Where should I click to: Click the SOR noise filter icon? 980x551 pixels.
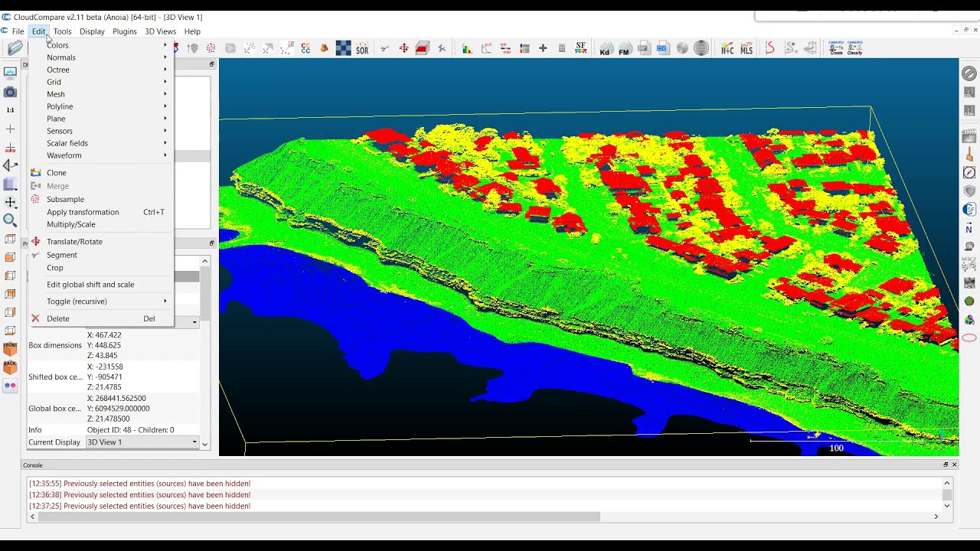click(362, 49)
